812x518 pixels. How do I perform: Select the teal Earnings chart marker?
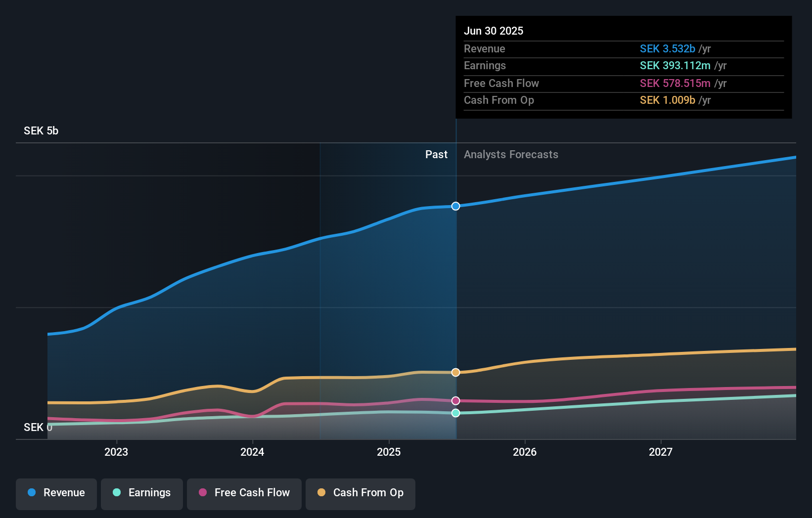[x=455, y=413]
